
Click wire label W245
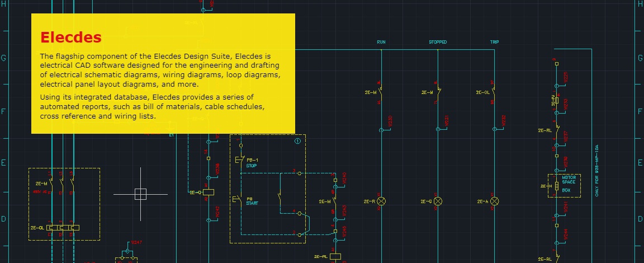(344, 231)
